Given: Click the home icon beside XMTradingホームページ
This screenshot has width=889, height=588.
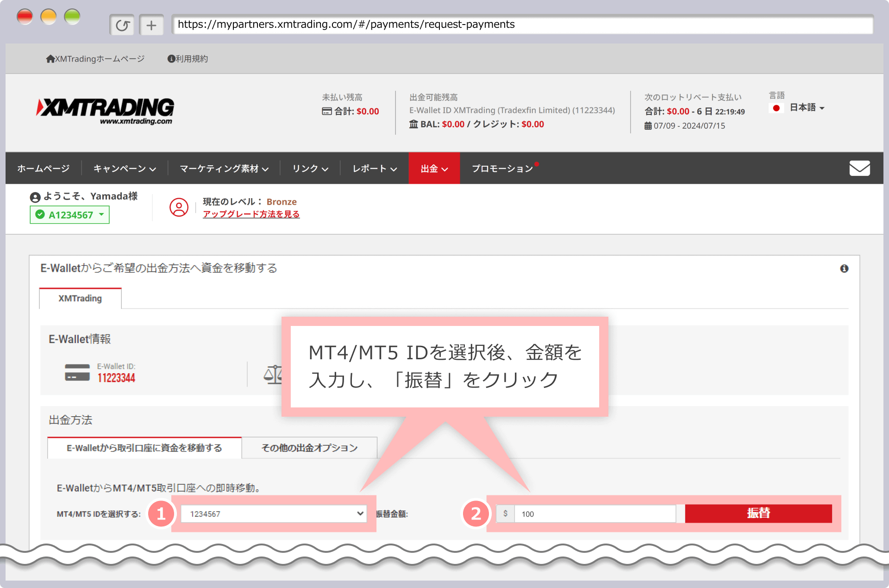Looking at the screenshot, I should pos(50,59).
